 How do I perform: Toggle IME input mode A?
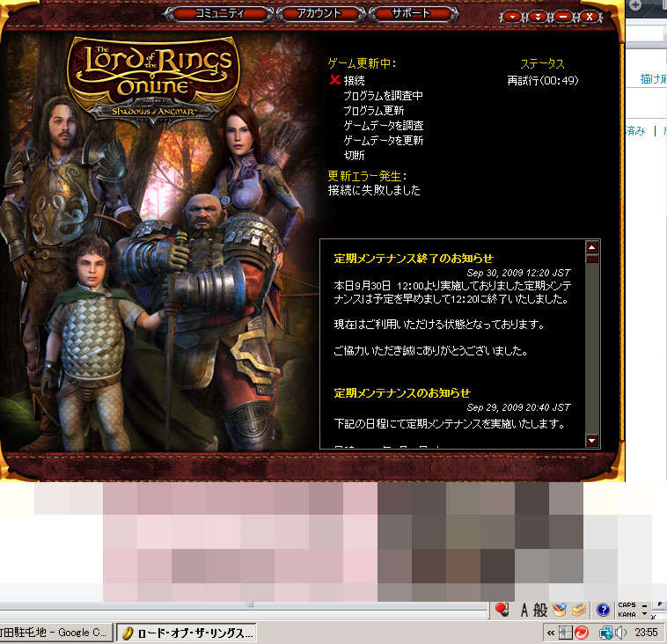[524, 610]
